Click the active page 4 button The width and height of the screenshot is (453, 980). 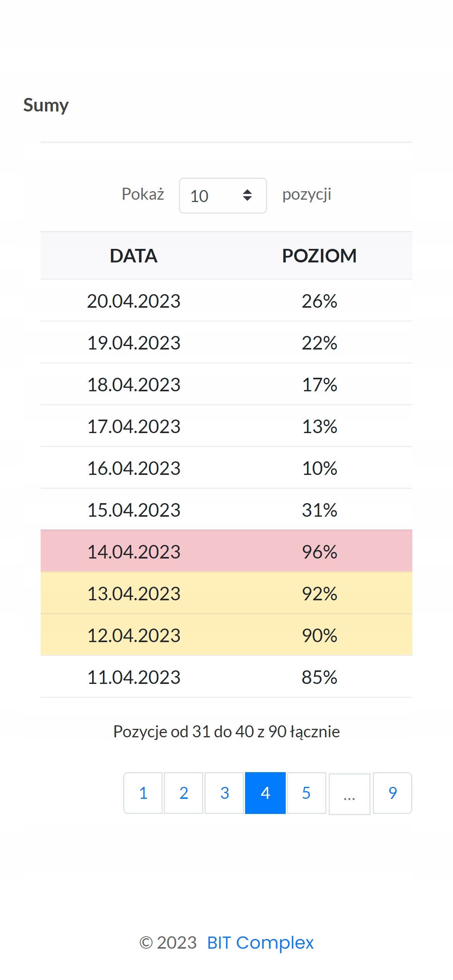(x=265, y=793)
